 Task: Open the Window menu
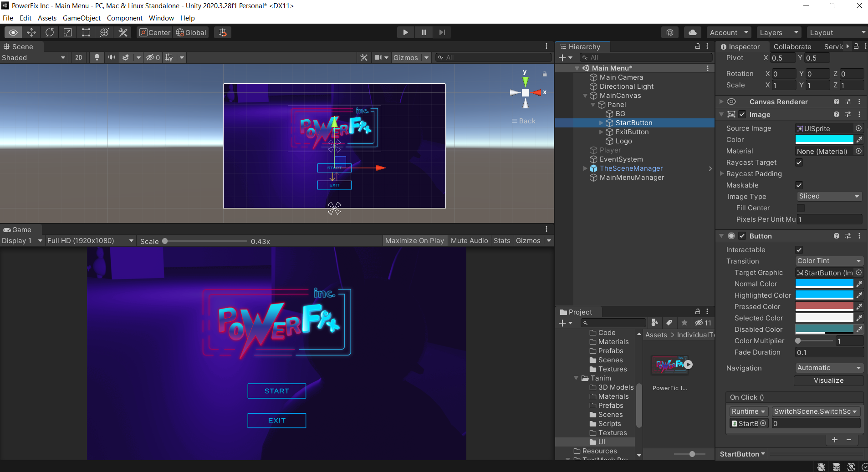[x=161, y=18]
